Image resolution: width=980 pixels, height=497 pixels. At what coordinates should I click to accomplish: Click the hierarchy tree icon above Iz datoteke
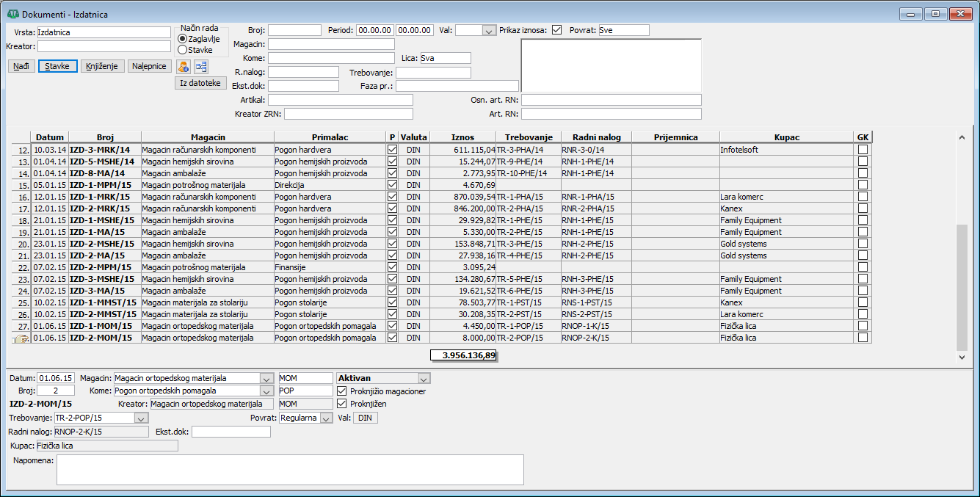point(200,67)
